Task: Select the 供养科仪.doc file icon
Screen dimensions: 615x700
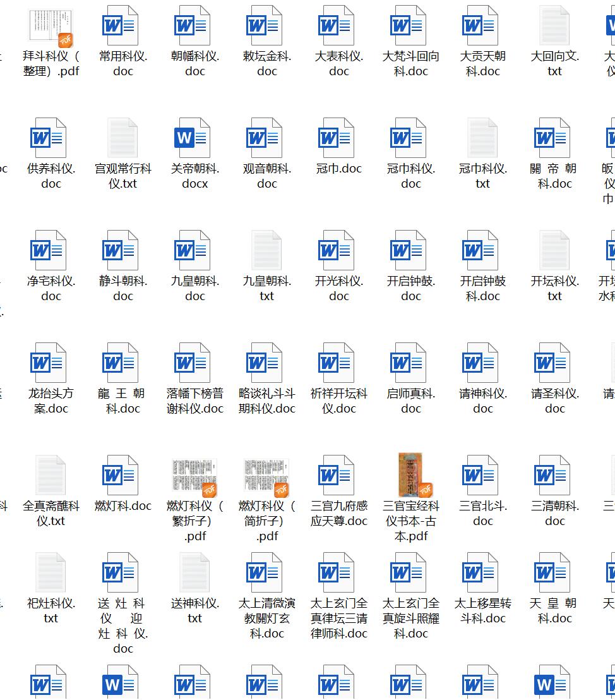Action: 49,138
